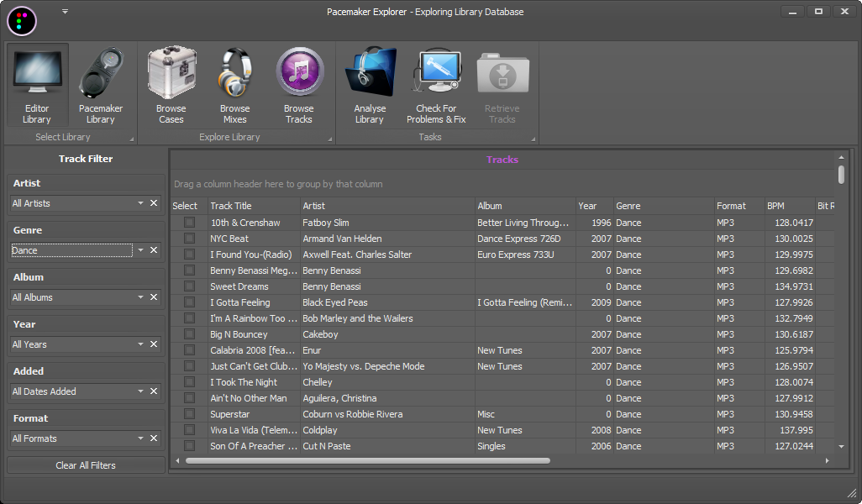Sort by Year column header
Image resolution: width=862 pixels, height=504 pixels.
(x=595, y=206)
